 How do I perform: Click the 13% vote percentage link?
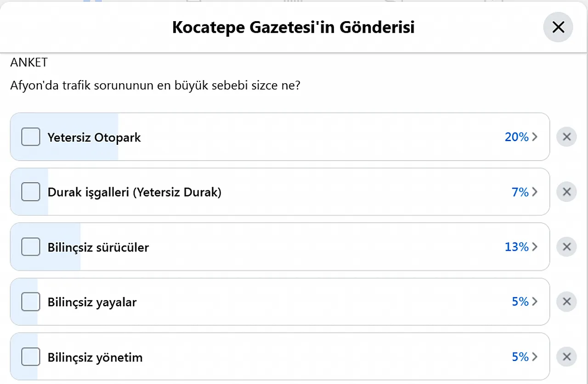[x=517, y=247]
